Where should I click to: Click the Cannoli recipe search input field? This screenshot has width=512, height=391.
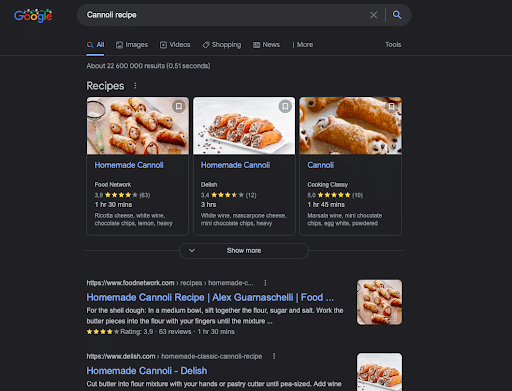pyautogui.click(x=223, y=15)
